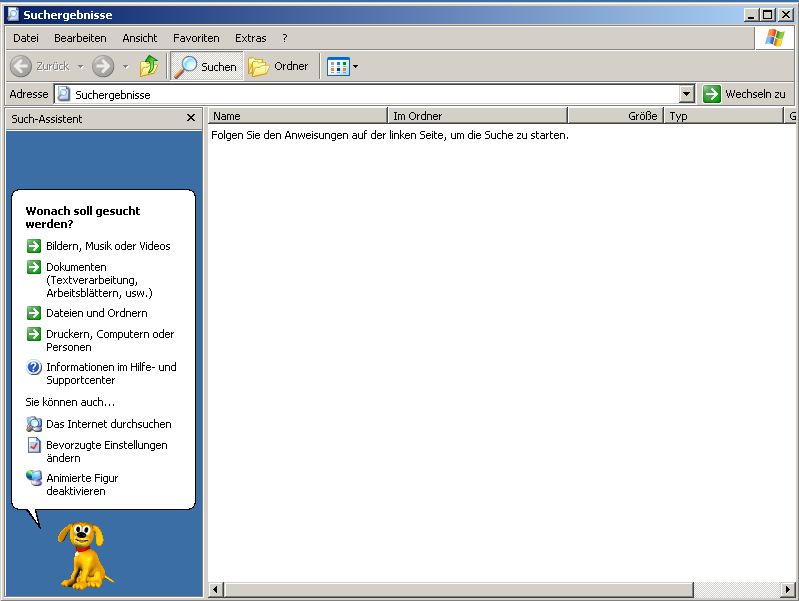
Task: Click the forward navigation arrow icon
Action: point(102,66)
